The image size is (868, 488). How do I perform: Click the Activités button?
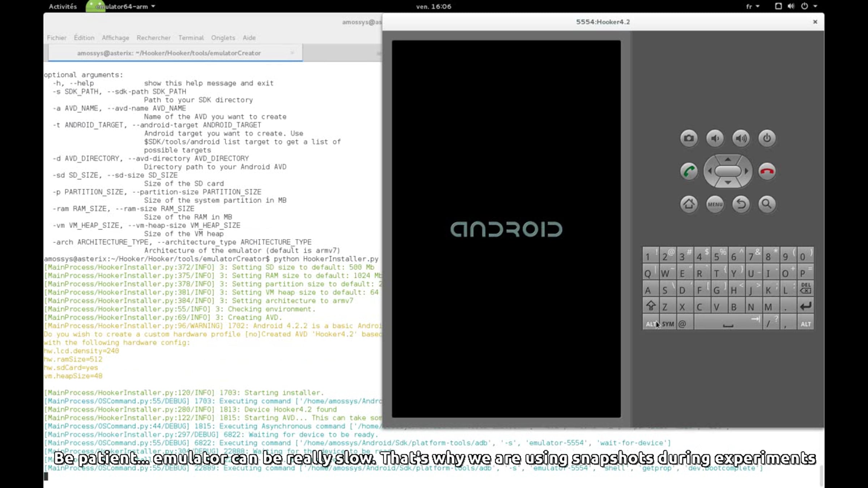click(x=63, y=6)
